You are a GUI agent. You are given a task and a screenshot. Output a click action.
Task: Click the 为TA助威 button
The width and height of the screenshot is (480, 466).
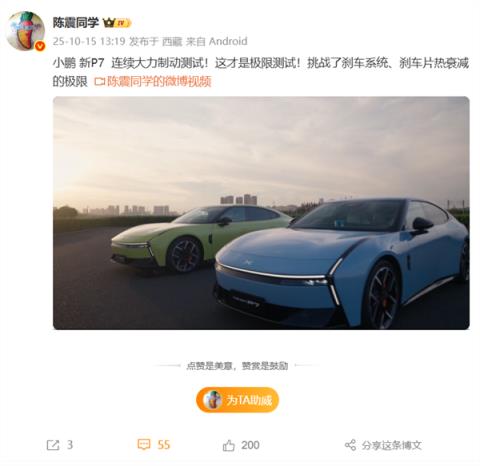(x=237, y=400)
